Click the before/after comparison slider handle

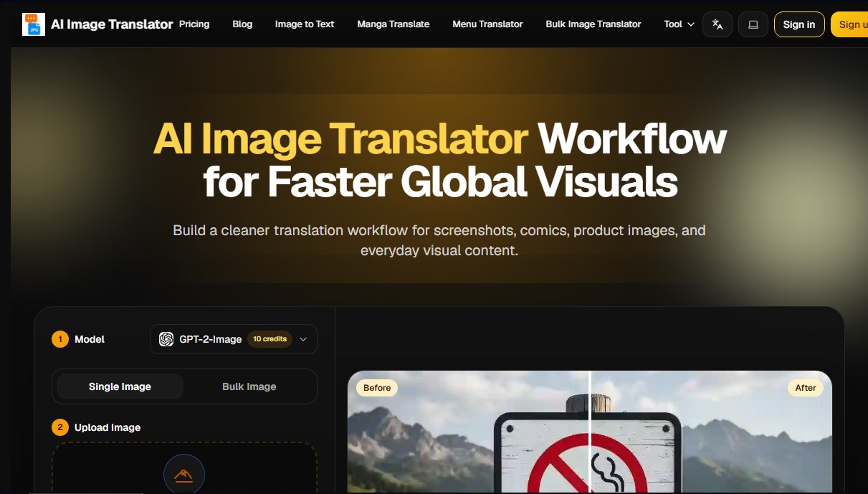590,432
